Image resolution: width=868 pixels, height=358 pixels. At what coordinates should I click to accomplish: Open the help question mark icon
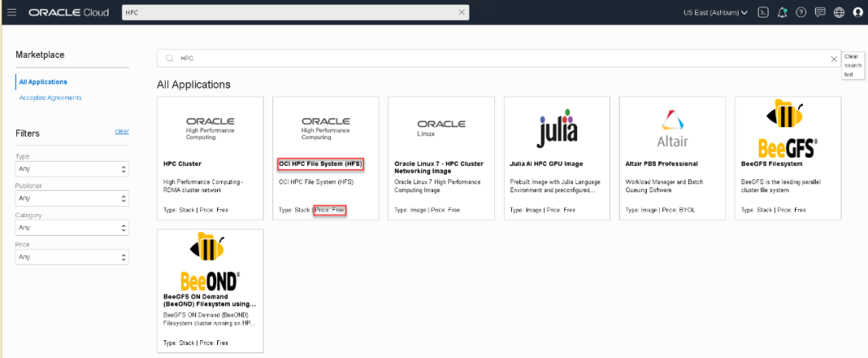801,12
